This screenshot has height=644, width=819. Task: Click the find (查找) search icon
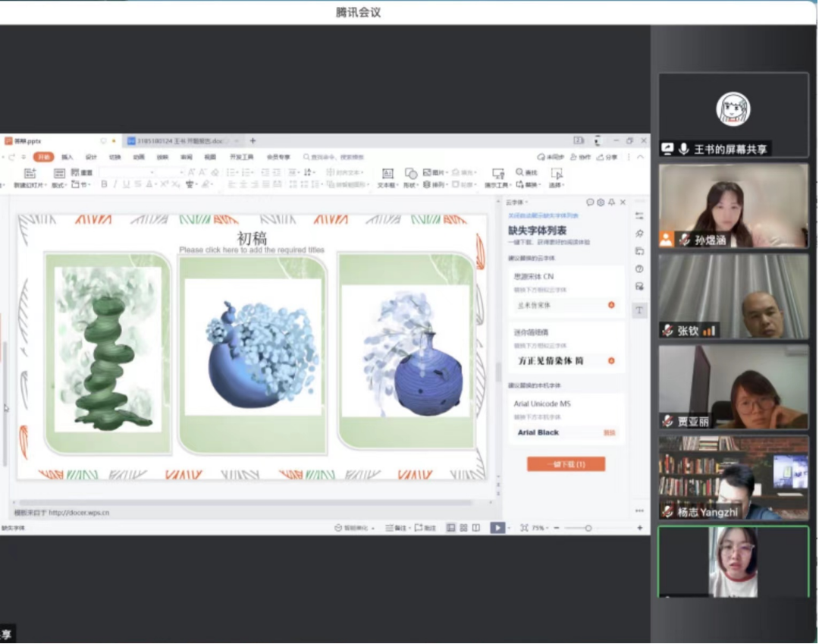click(521, 173)
